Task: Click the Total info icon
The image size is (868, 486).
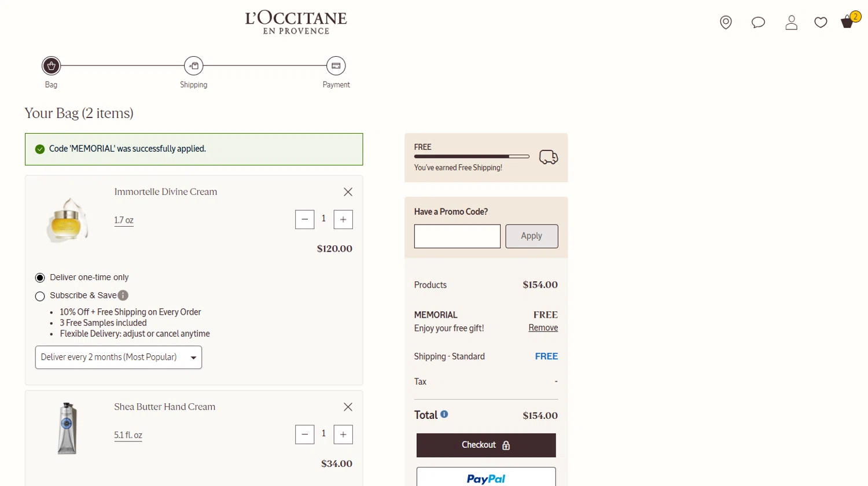Action: (x=444, y=414)
